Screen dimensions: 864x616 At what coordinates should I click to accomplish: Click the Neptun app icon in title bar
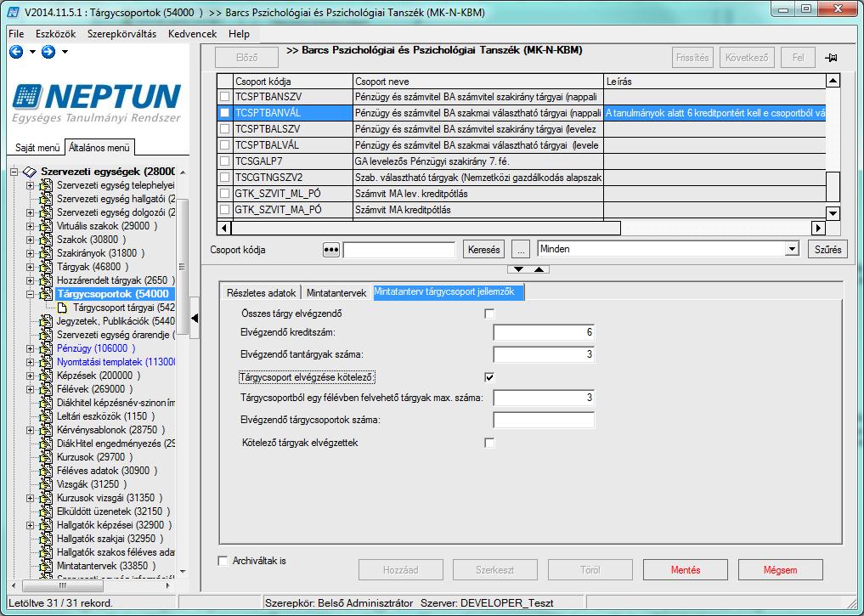14,12
